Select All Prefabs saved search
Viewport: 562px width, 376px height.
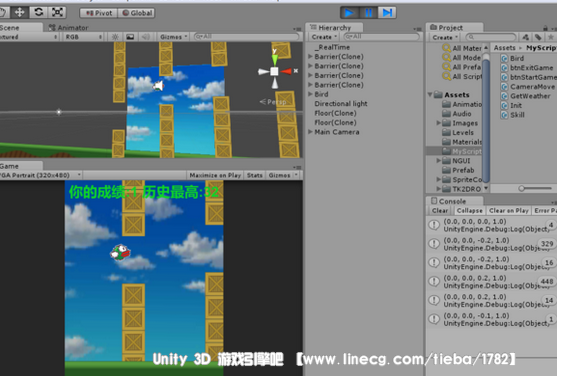[462, 67]
